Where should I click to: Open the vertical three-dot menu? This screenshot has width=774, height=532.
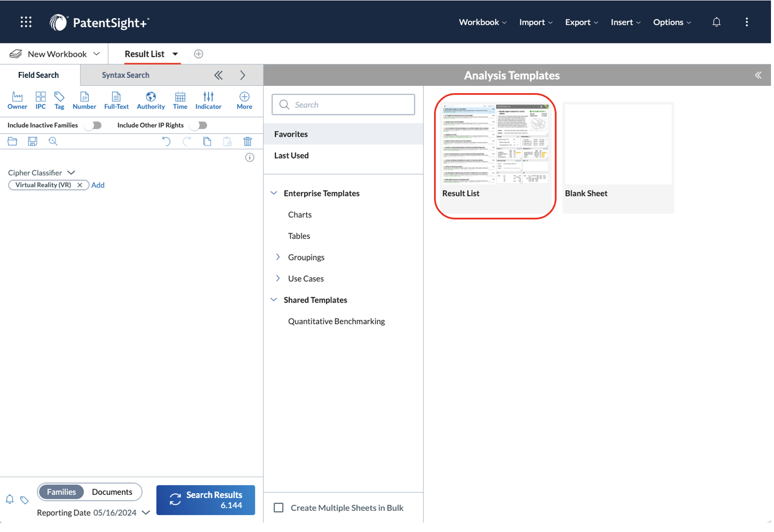[746, 22]
